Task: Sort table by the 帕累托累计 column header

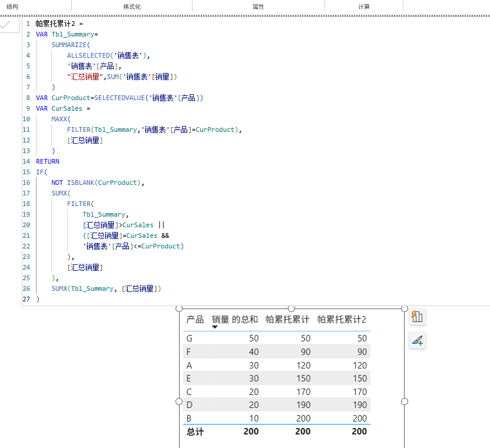Action: [287, 319]
